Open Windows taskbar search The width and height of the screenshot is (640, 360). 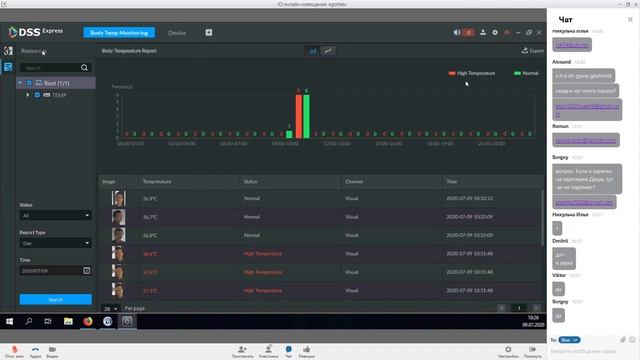(x=29, y=321)
